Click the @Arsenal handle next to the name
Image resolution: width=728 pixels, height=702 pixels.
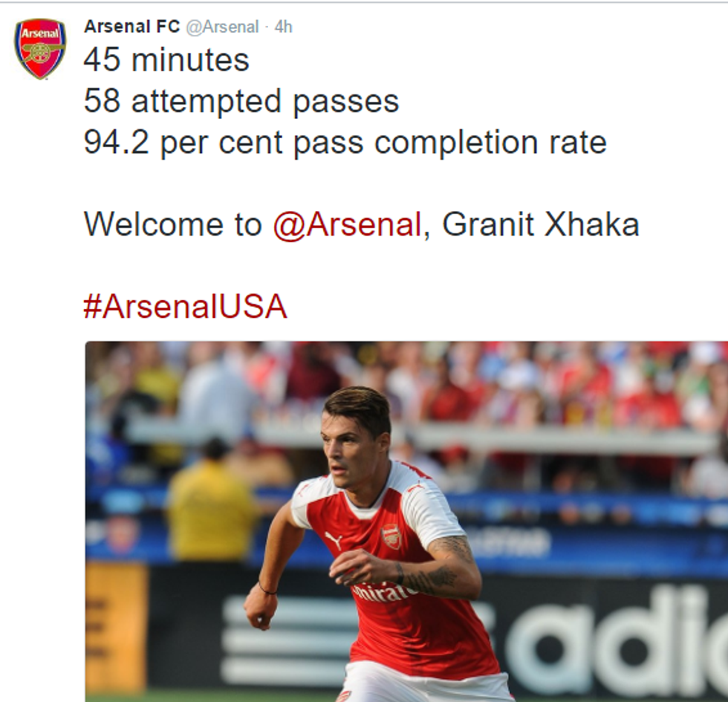coord(222,25)
